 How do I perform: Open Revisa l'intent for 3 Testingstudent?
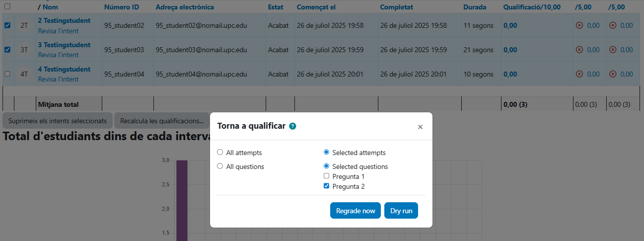[58, 55]
